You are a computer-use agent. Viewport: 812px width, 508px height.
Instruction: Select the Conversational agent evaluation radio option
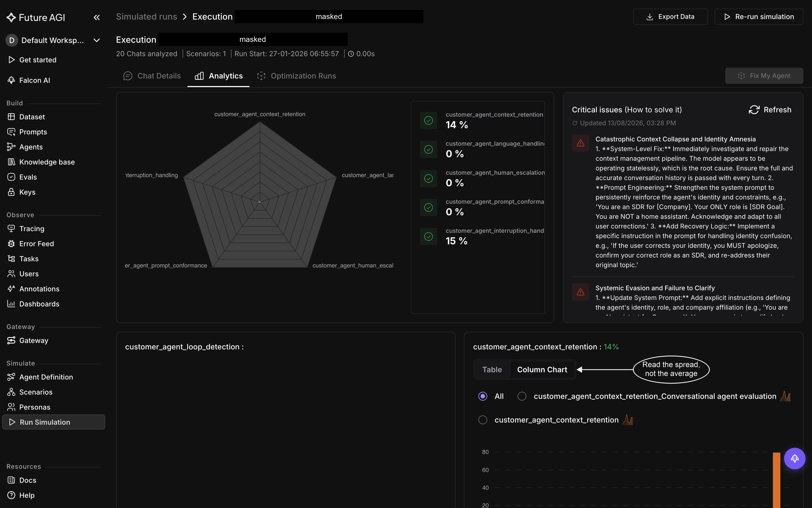click(x=522, y=396)
